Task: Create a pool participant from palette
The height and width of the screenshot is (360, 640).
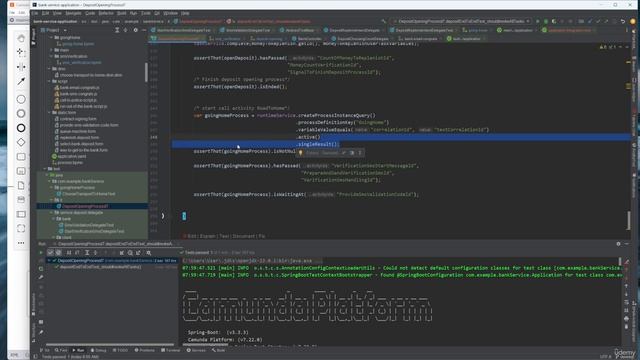Action: click(21, 214)
